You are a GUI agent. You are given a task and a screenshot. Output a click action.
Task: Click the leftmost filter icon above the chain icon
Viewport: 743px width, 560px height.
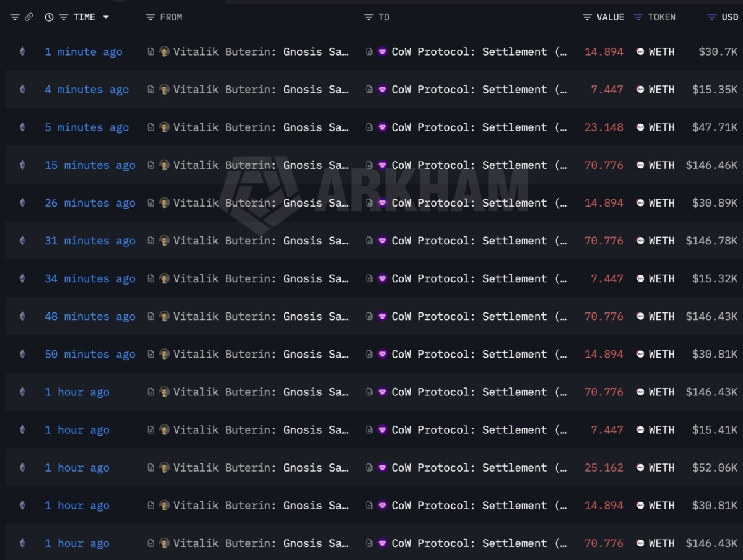pos(15,17)
